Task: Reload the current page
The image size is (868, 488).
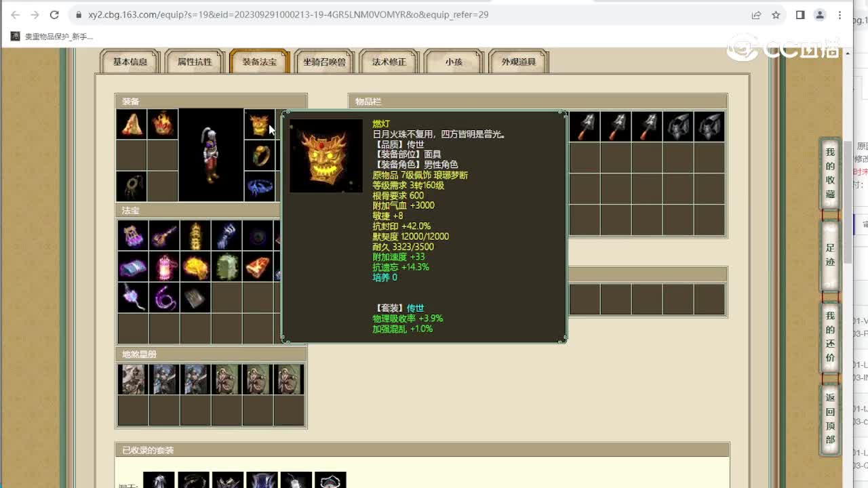Action: click(54, 15)
